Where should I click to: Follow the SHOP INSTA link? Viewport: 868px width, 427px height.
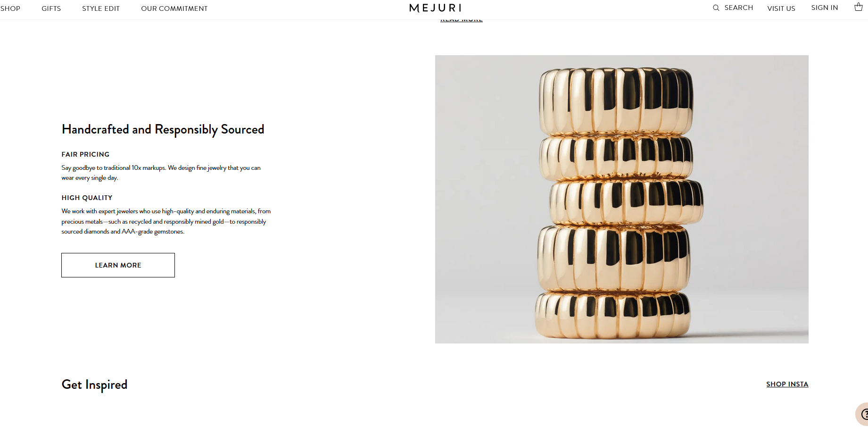787,384
